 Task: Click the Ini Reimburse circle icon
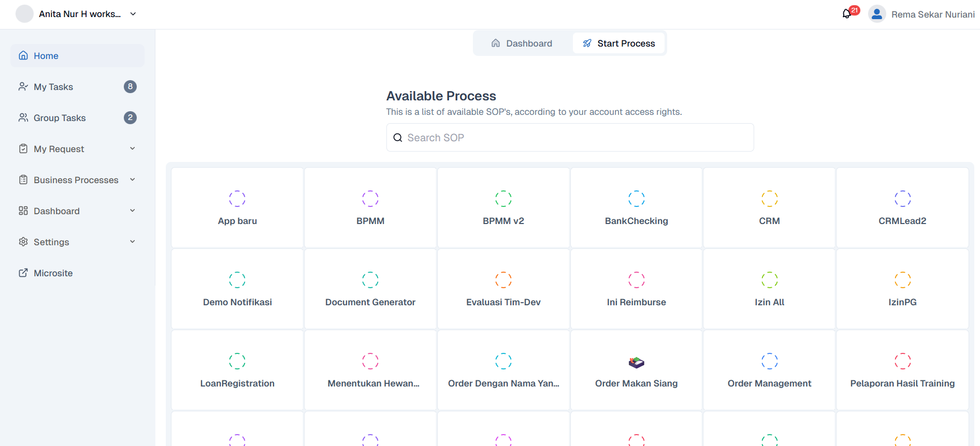click(637, 280)
